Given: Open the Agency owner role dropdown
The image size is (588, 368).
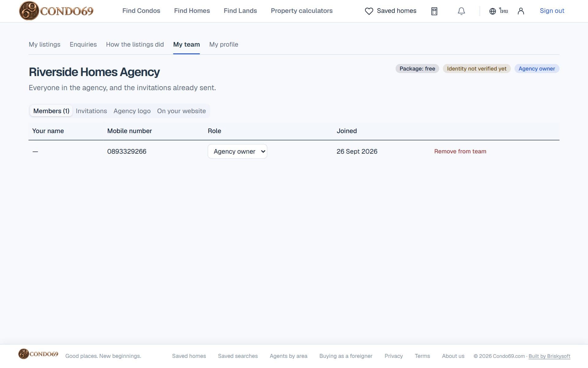Looking at the screenshot, I should point(237,151).
